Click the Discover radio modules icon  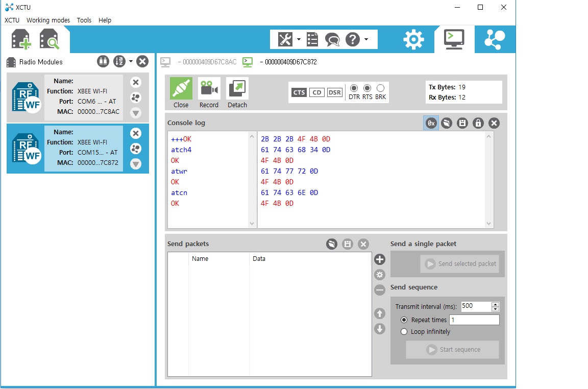pyautogui.click(x=49, y=39)
